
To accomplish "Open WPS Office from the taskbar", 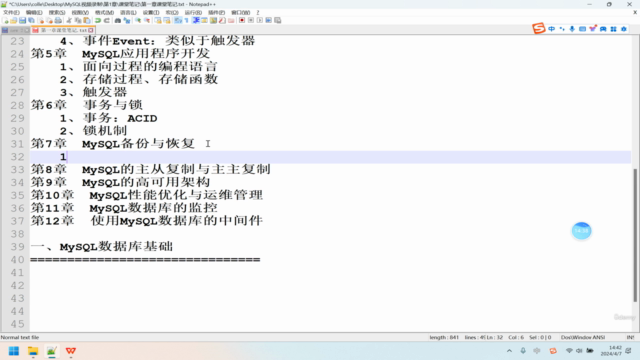I will click(71, 351).
